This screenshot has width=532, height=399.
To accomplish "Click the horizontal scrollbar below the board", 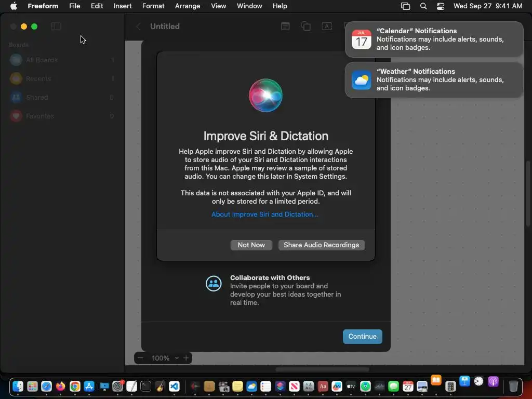I will point(322,369).
